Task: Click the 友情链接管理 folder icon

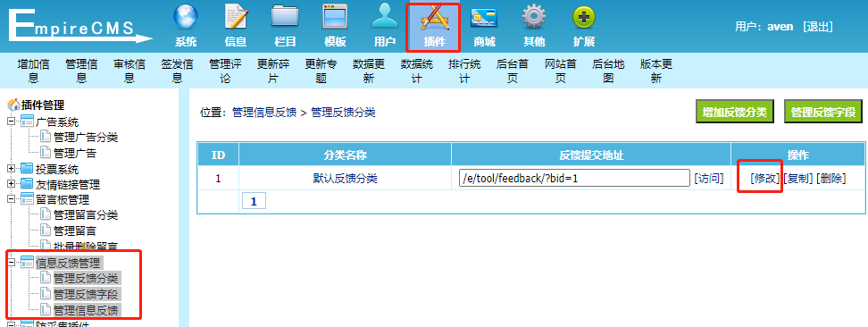Action: coord(27,184)
